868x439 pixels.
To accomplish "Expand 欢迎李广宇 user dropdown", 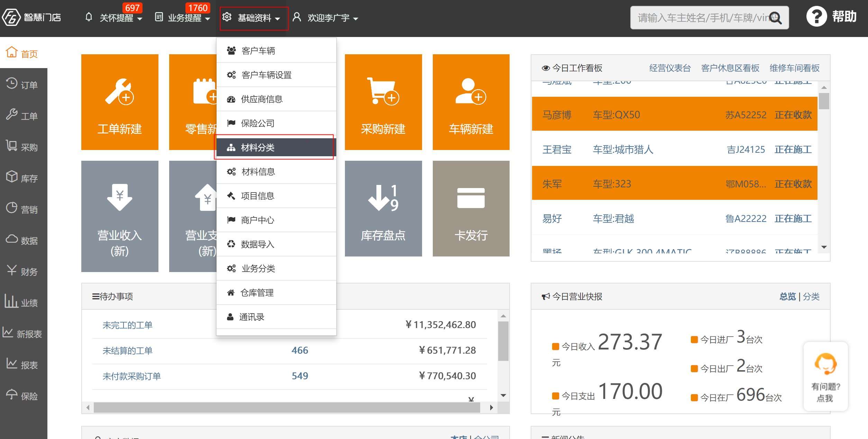I will [326, 18].
